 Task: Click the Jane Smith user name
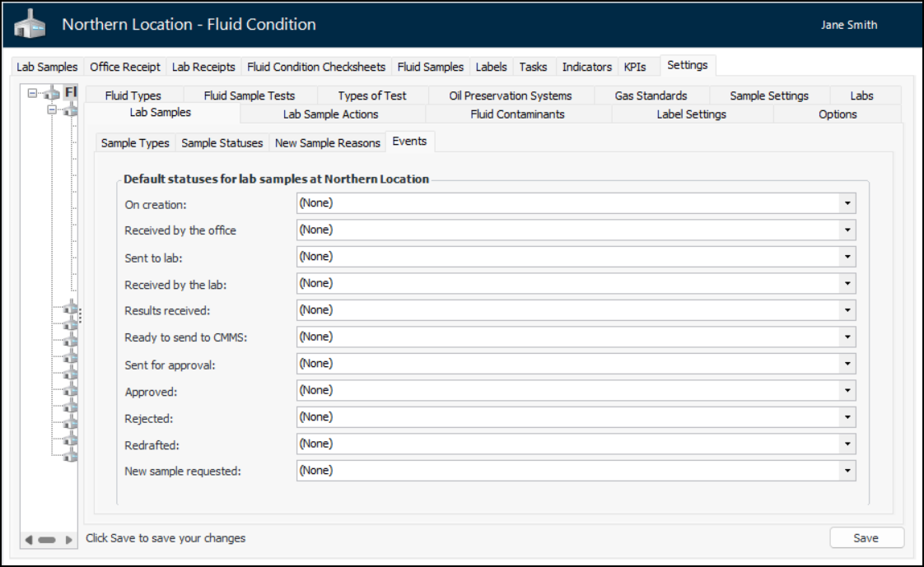pos(849,25)
